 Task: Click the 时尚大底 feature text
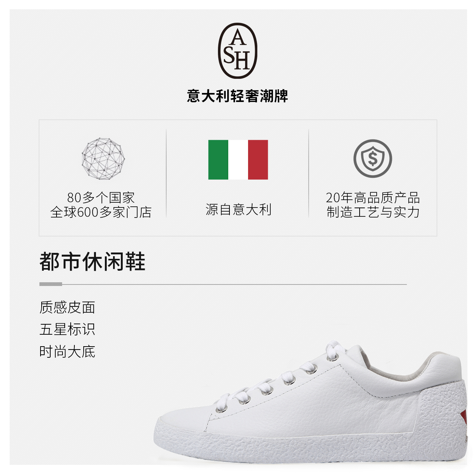tap(67, 351)
